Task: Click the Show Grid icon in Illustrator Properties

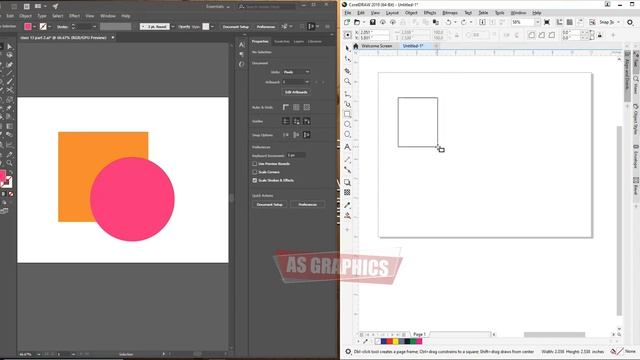Action: [296, 107]
